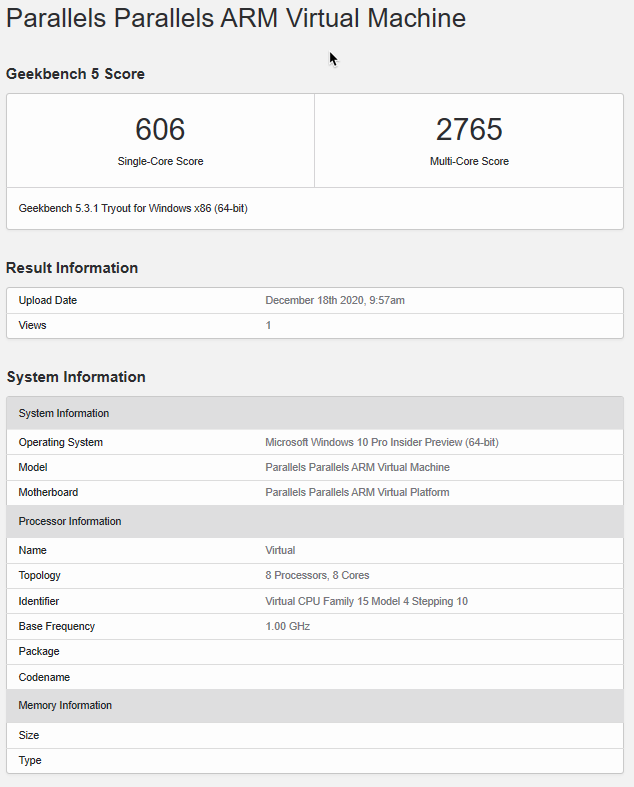The width and height of the screenshot is (634, 787).
Task: Click the Package row label
Action: [39, 651]
